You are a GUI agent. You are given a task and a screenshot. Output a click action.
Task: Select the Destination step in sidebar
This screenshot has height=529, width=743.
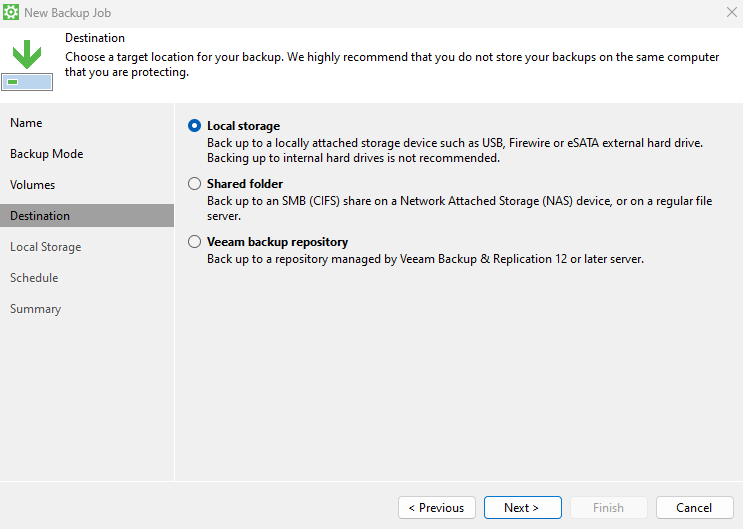[40, 216]
